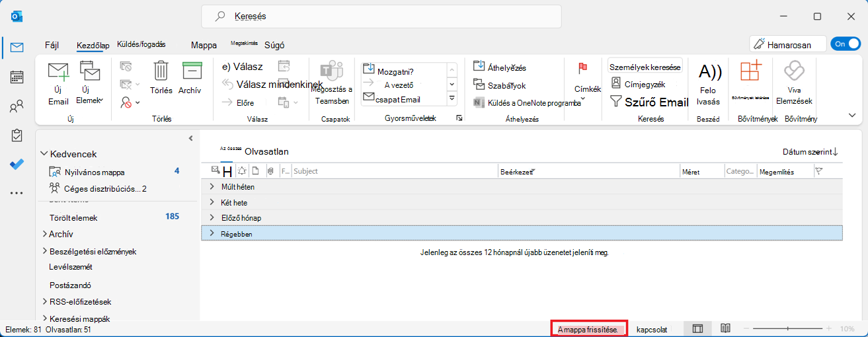Expand the Múlt héten message group
This screenshot has height=337, width=868.
coord(212,187)
